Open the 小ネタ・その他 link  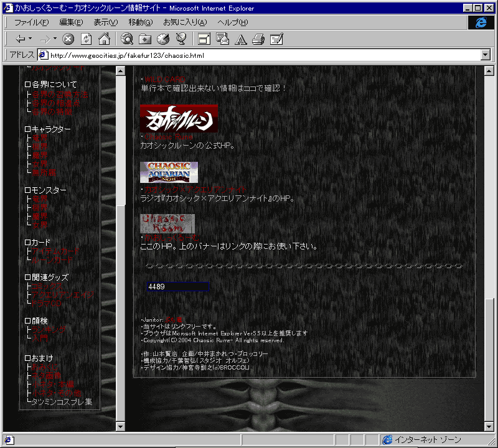coord(57,393)
